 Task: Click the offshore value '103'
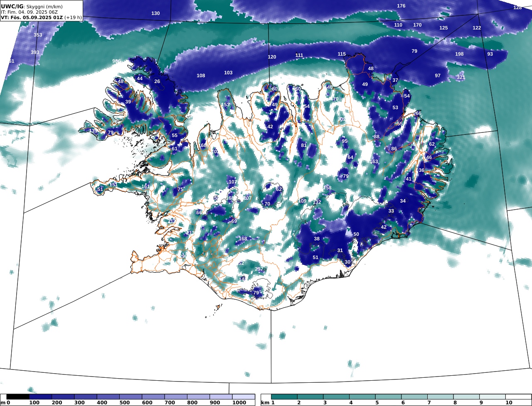click(228, 73)
